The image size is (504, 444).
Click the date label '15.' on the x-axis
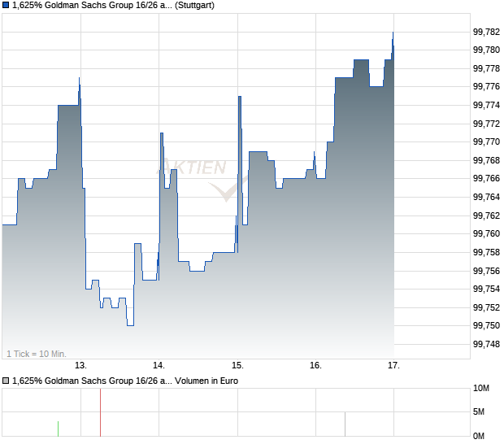click(237, 366)
